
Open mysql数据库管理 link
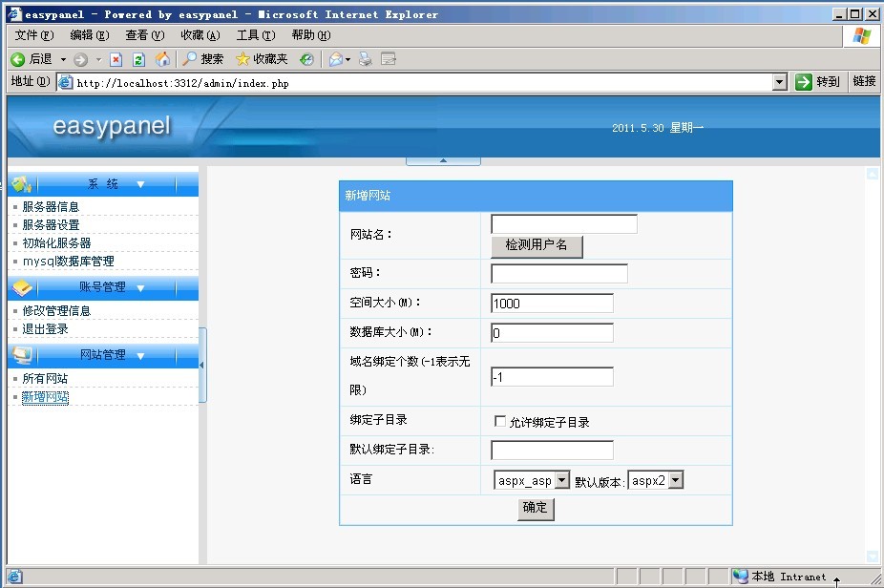pos(68,261)
